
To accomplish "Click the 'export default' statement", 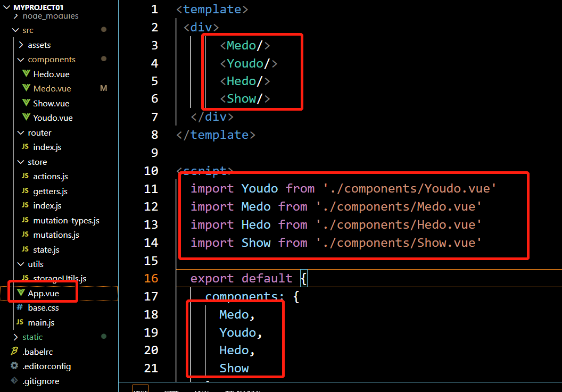I will point(241,278).
